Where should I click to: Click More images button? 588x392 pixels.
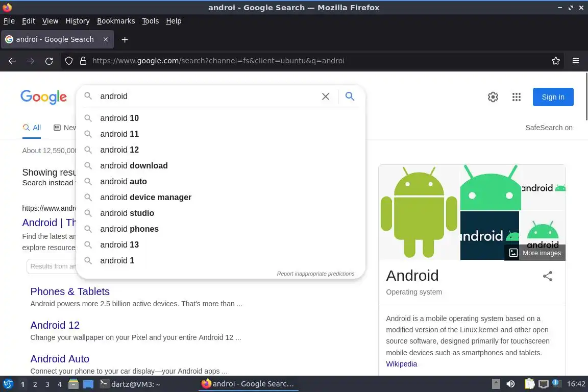535,253
